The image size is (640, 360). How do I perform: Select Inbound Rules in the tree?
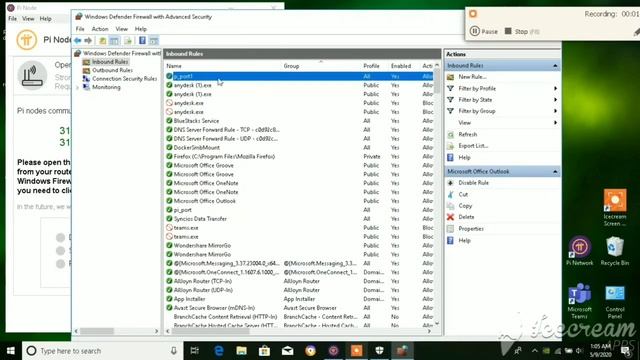(109, 62)
